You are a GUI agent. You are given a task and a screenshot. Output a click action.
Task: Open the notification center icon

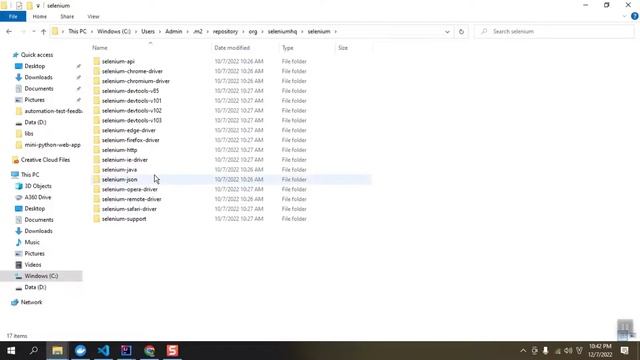pyautogui.click(x=624, y=351)
